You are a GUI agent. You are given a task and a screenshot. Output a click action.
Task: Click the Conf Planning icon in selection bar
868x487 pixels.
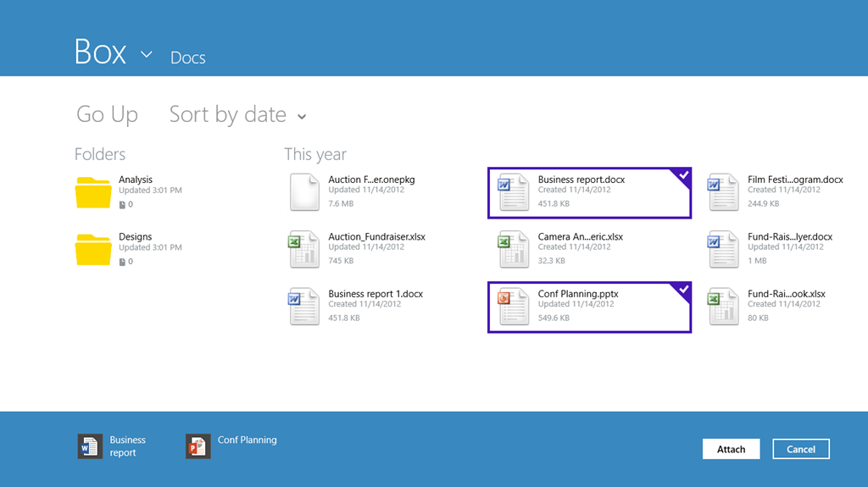click(198, 446)
